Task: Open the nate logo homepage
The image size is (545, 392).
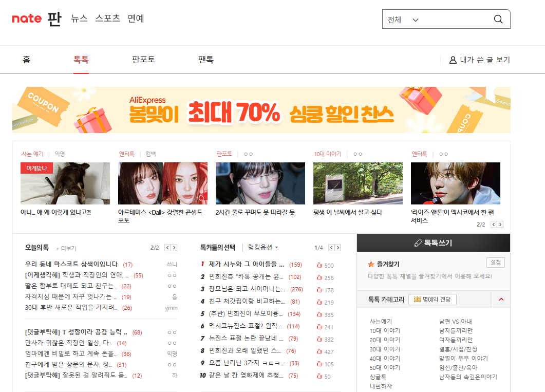Action: click(27, 18)
